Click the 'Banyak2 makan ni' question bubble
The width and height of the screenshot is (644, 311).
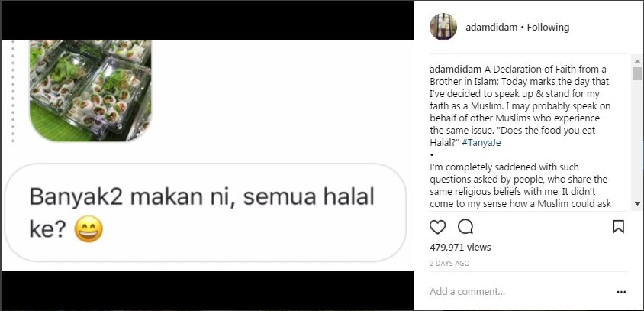[x=204, y=212]
